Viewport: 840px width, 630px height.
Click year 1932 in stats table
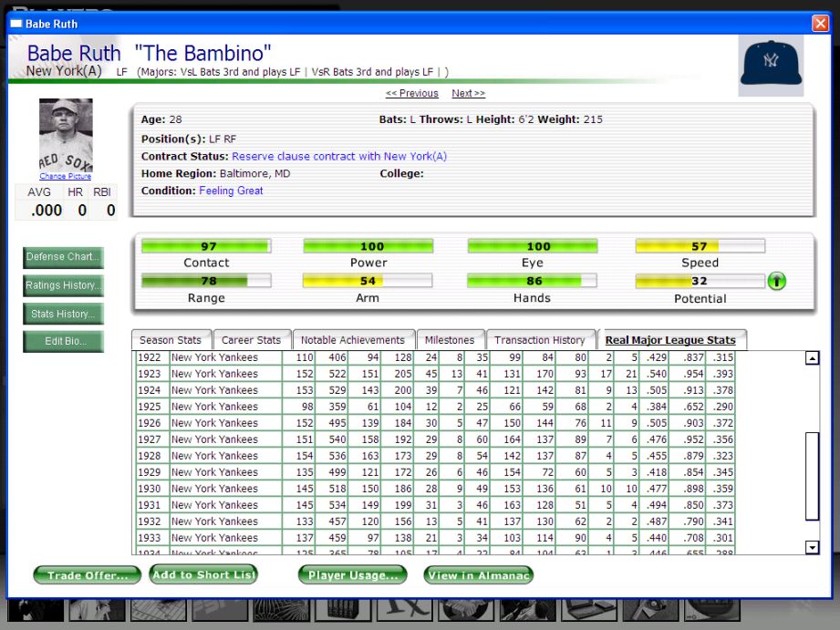pos(153,522)
